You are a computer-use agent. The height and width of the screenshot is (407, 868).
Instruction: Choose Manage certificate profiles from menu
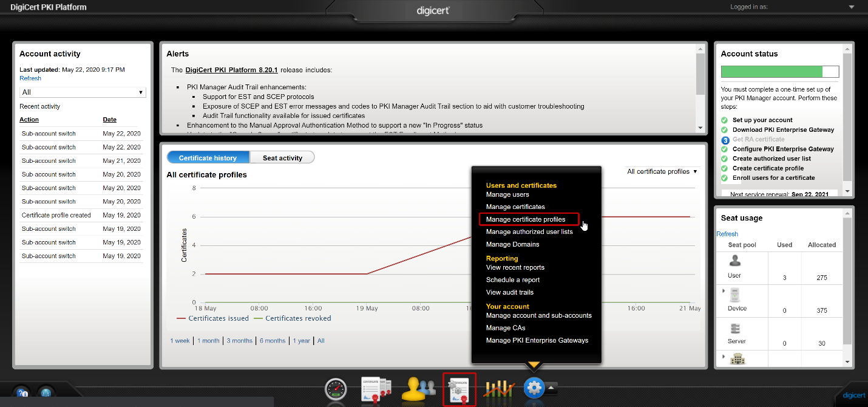(526, 219)
